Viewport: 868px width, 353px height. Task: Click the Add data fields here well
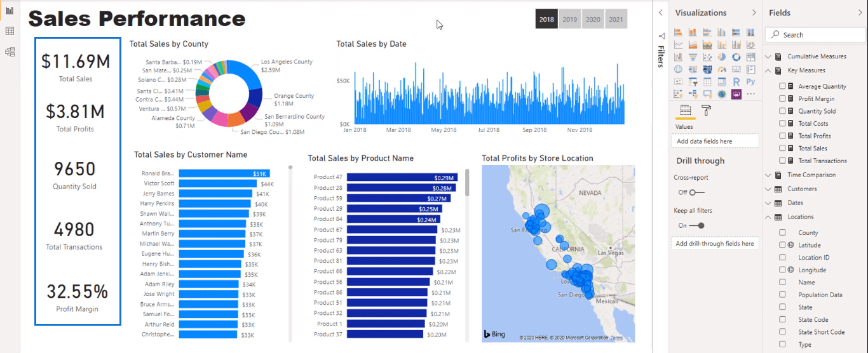715,141
